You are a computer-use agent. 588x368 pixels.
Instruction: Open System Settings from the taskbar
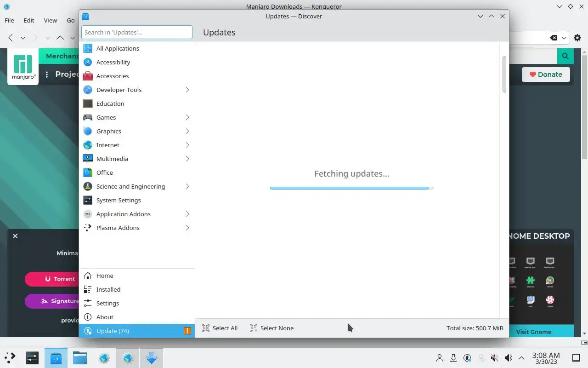pyautogui.click(x=32, y=358)
